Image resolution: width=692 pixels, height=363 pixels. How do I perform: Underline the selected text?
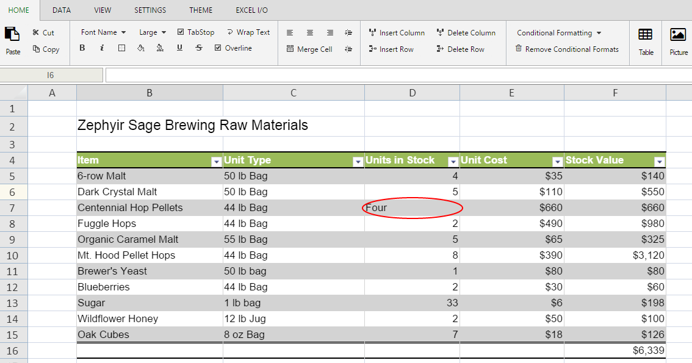pos(180,48)
